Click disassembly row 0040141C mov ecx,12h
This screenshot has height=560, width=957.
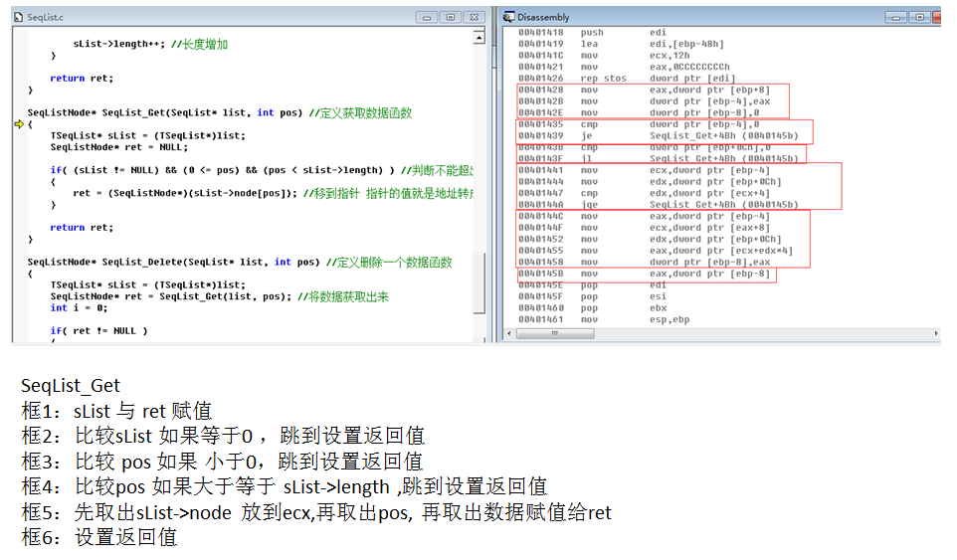click(x=604, y=56)
